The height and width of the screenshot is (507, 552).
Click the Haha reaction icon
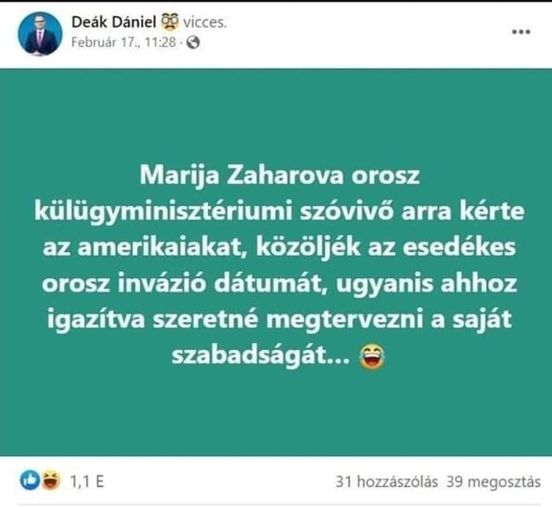tap(51, 481)
